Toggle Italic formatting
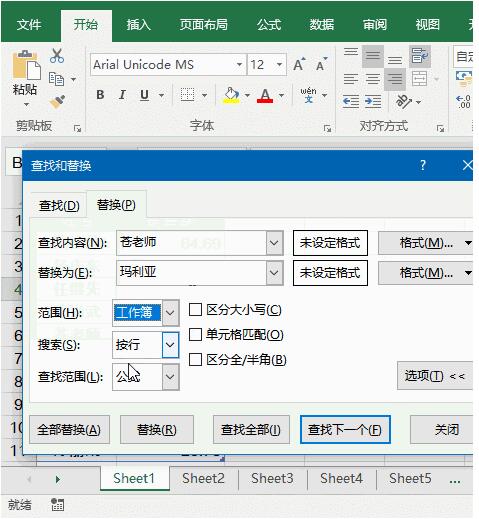The height and width of the screenshot is (519, 479). [122, 95]
